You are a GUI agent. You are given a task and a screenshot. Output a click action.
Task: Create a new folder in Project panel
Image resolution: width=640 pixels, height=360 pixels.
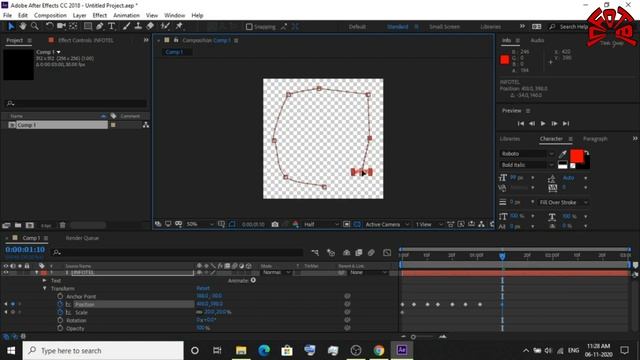[x=18, y=225]
